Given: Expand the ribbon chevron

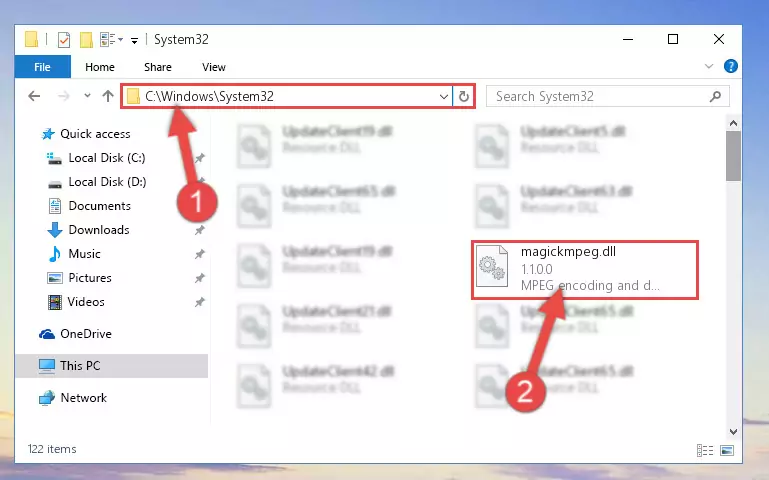Looking at the screenshot, I should point(709,66).
